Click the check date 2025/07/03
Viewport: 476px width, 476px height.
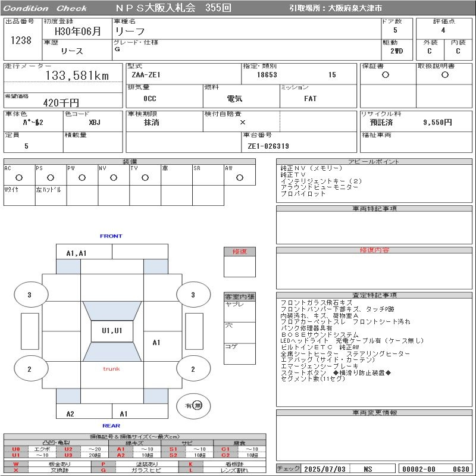click(x=325, y=469)
